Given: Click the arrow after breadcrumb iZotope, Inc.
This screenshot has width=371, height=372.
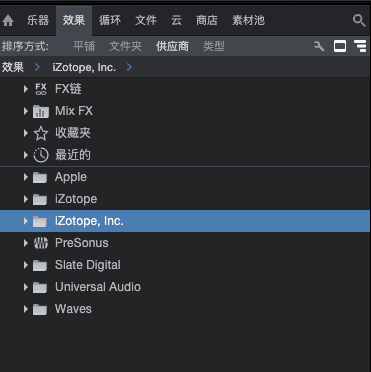Looking at the screenshot, I should coord(129,67).
